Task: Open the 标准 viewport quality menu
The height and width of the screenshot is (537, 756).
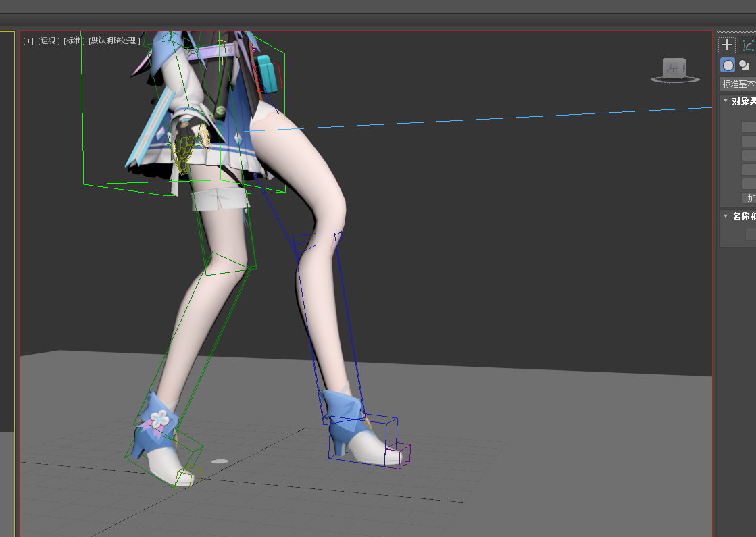Action: pos(74,41)
